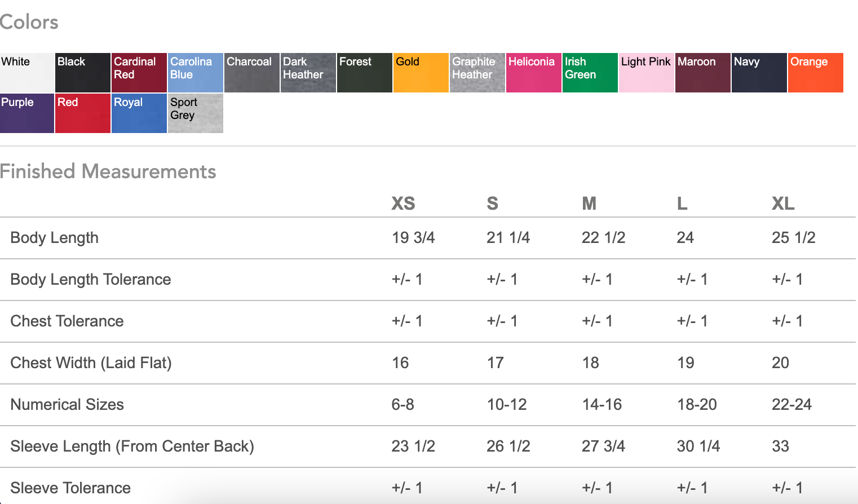Choose the Heliconia pink swatch
The image size is (858, 504).
(534, 73)
